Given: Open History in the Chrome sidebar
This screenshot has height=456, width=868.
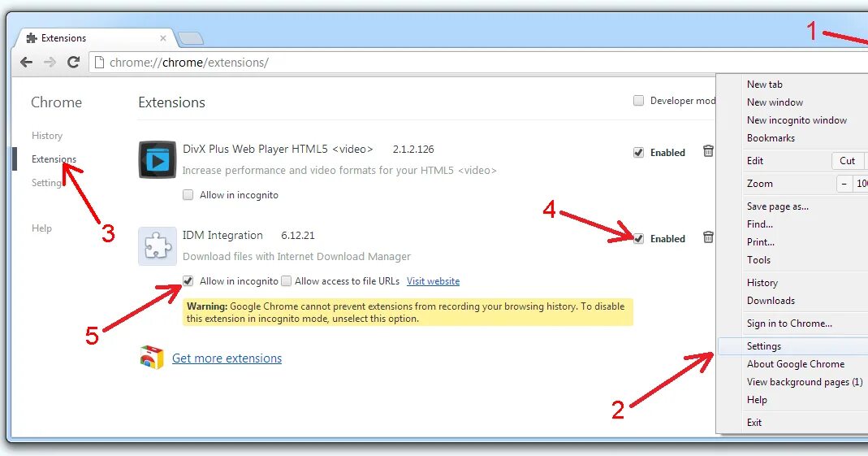Looking at the screenshot, I should point(47,135).
